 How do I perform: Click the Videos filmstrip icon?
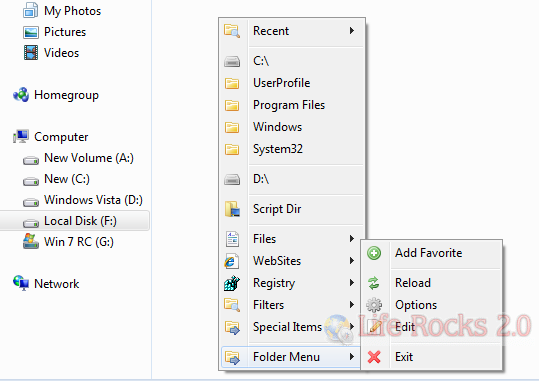click(31, 53)
